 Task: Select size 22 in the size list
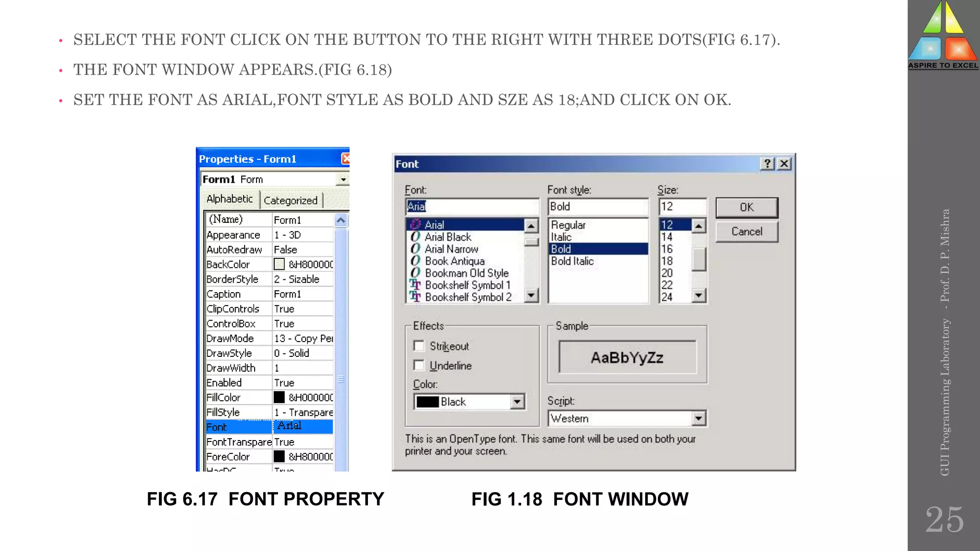coord(675,285)
